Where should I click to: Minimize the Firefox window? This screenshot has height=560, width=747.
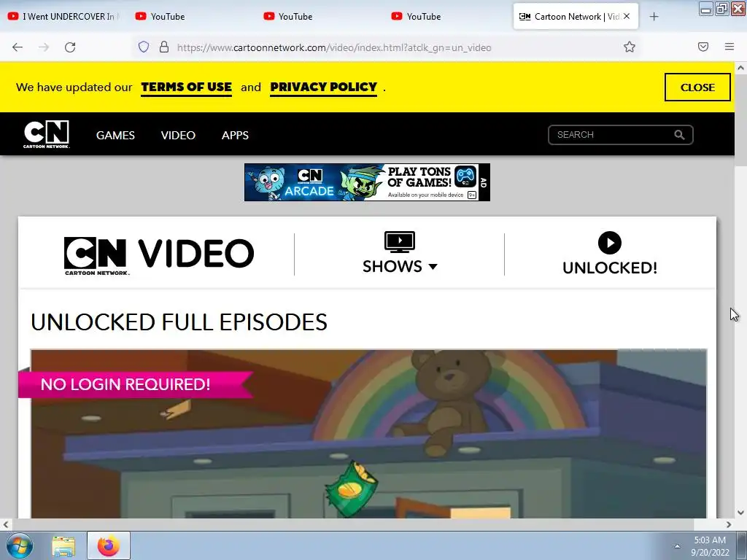[x=706, y=9]
